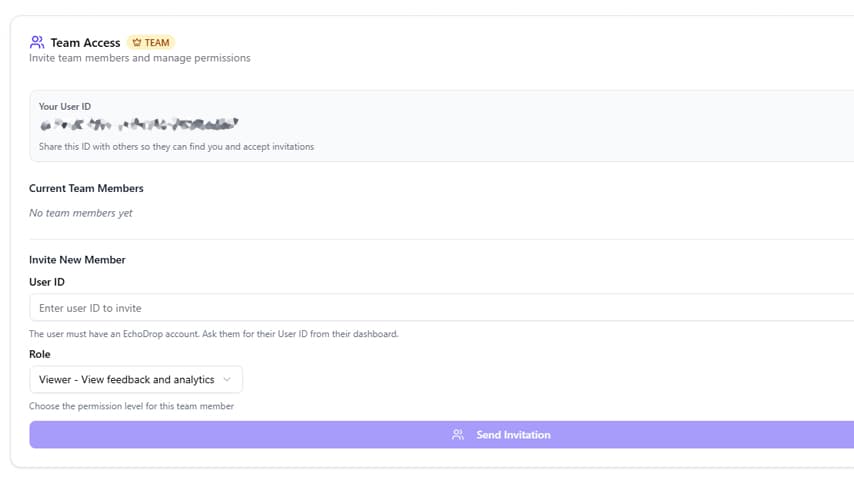Viewport: 854px width, 480px height.
Task: Click the EchoDrop account helper text
Action: [213, 334]
